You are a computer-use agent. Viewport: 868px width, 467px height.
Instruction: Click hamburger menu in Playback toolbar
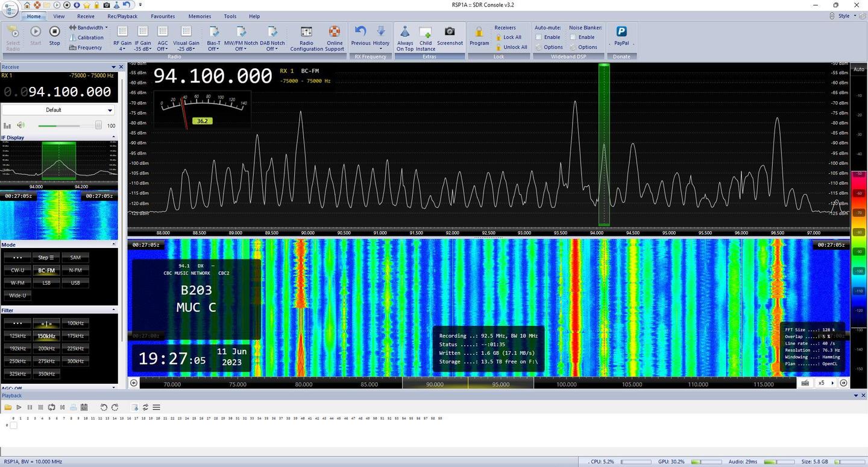tap(156, 407)
